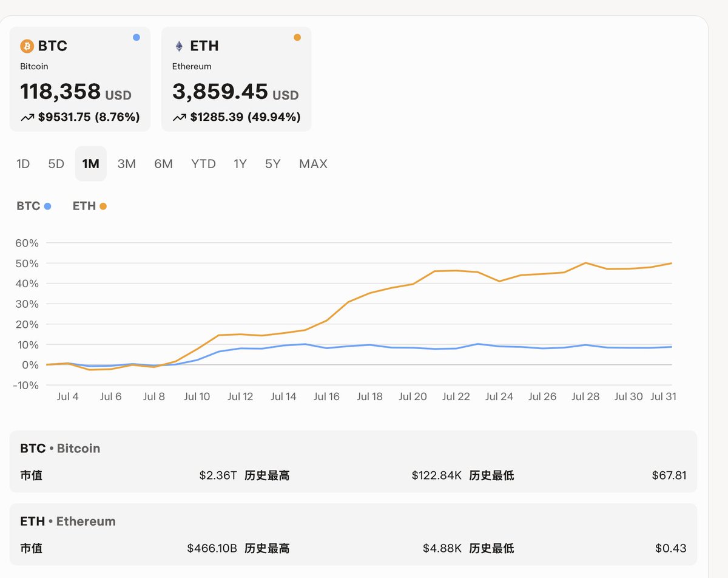
Task: Open the BTC Bitcoin price card
Action: [80, 79]
